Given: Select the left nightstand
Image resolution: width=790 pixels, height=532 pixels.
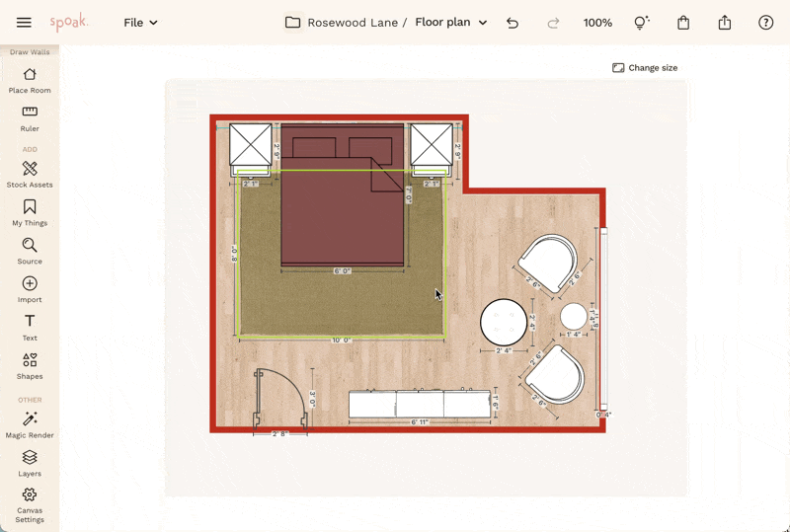Looking at the screenshot, I should point(251,150).
